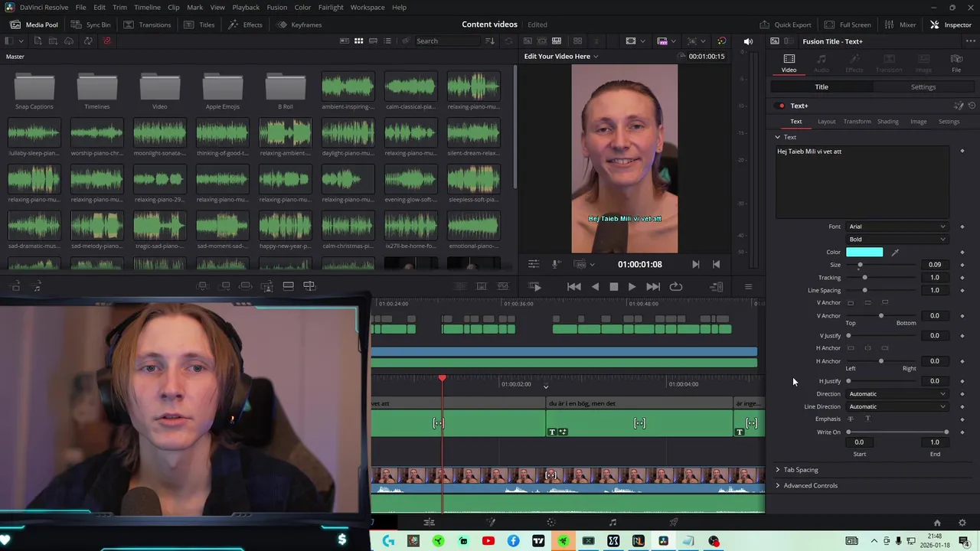Adjust the Tracking slider
The width and height of the screenshot is (980, 551).
pyautogui.click(x=865, y=277)
